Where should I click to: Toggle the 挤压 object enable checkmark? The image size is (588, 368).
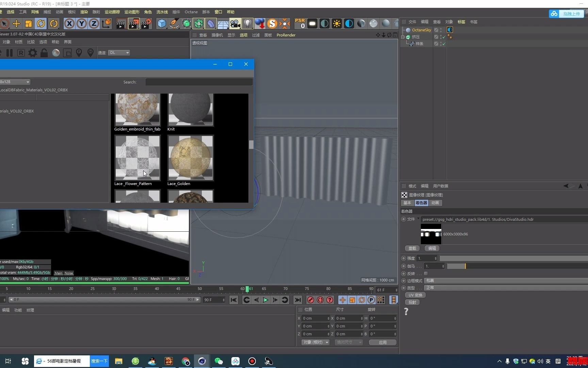point(444,37)
